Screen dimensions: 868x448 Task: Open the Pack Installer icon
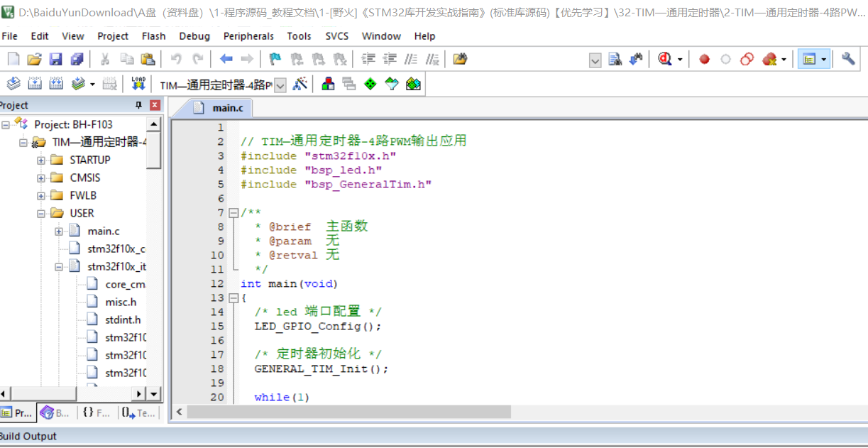(413, 84)
